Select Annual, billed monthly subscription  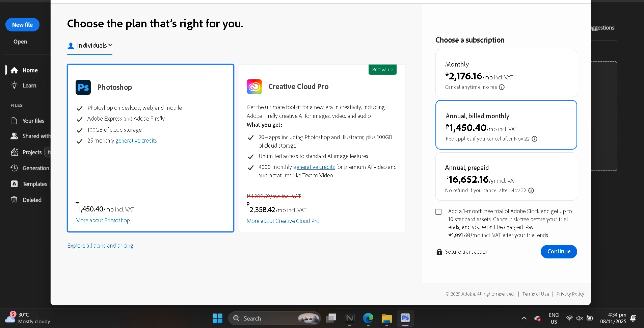pos(506,125)
